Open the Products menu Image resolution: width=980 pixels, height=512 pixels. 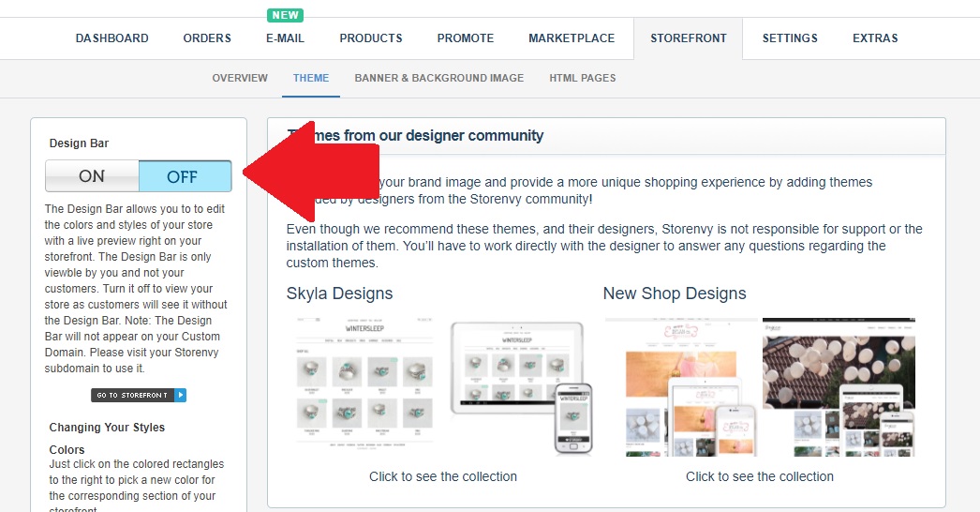(x=371, y=38)
